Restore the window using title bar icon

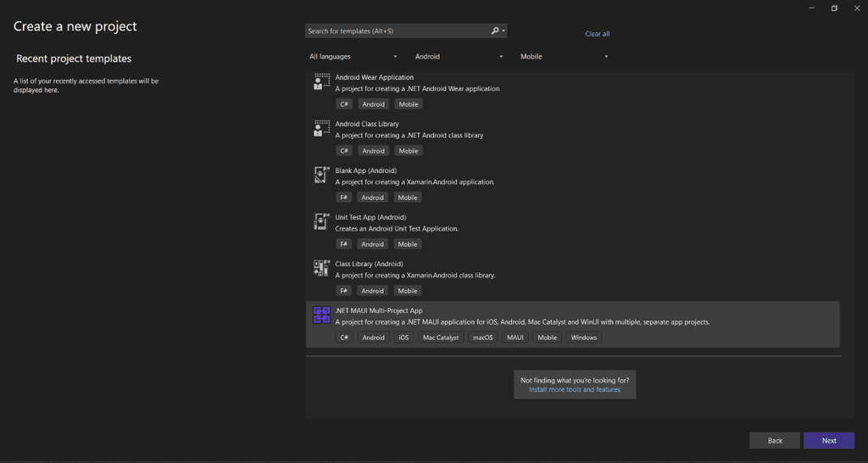tap(834, 8)
